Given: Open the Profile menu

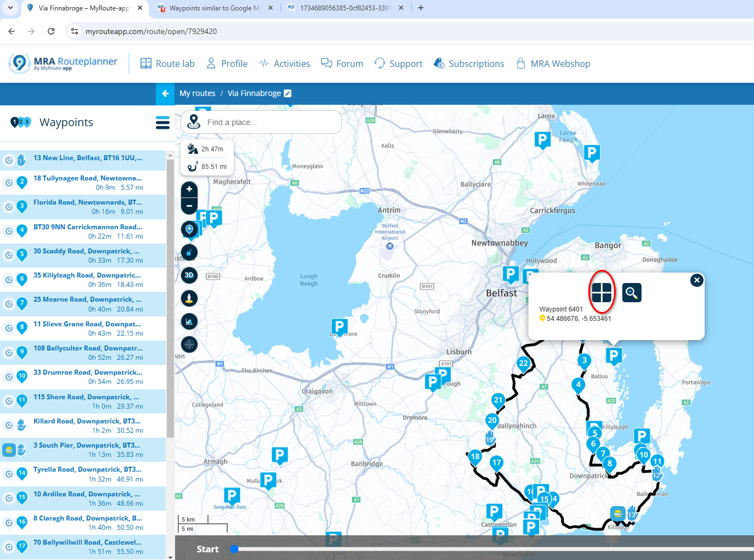Looking at the screenshot, I should (227, 64).
